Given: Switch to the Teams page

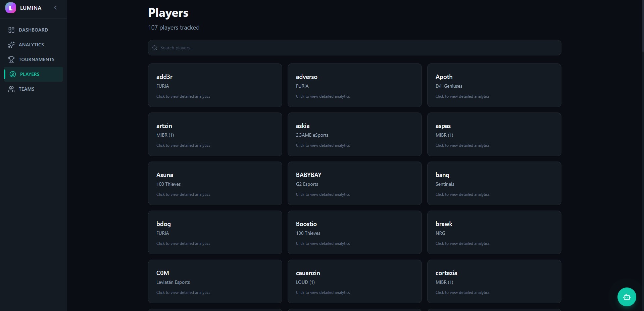Looking at the screenshot, I should tap(33, 89).
